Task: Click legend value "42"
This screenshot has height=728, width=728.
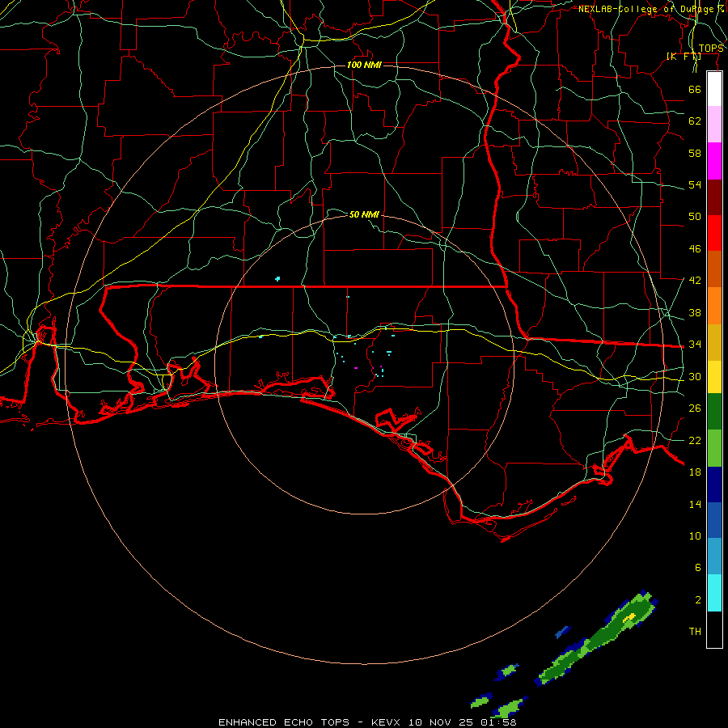Action: pos(695,281)
